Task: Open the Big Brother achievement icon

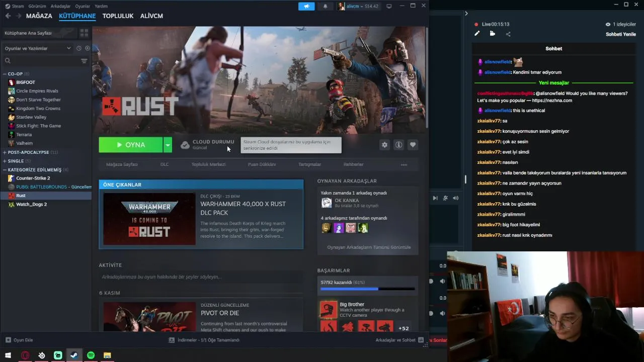Action: pos(329,310)
